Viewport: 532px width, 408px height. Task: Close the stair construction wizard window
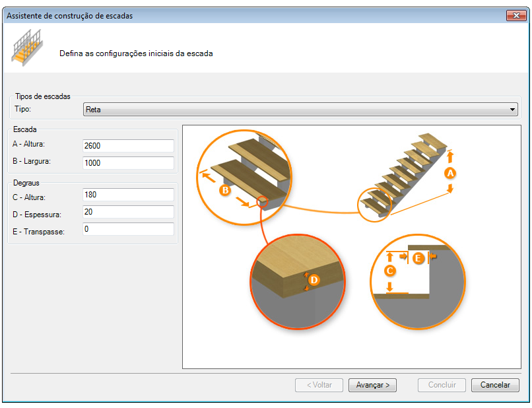tap(516, 15)
